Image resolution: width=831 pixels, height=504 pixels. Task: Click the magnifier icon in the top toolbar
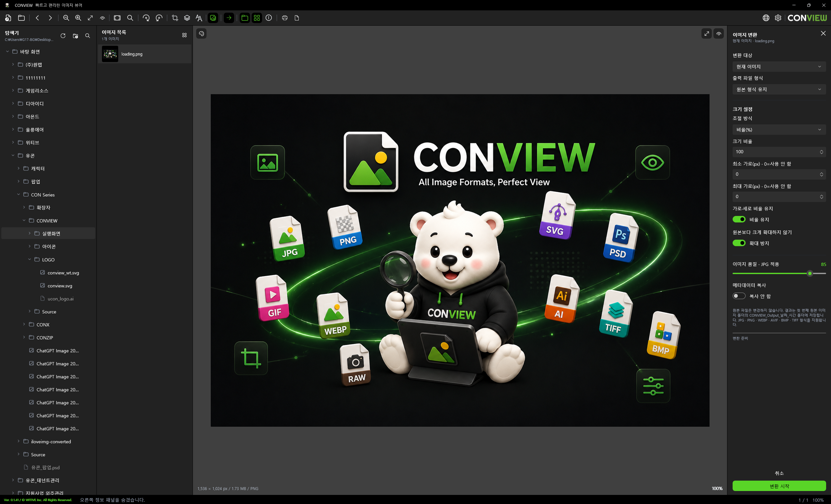(130, 18)
